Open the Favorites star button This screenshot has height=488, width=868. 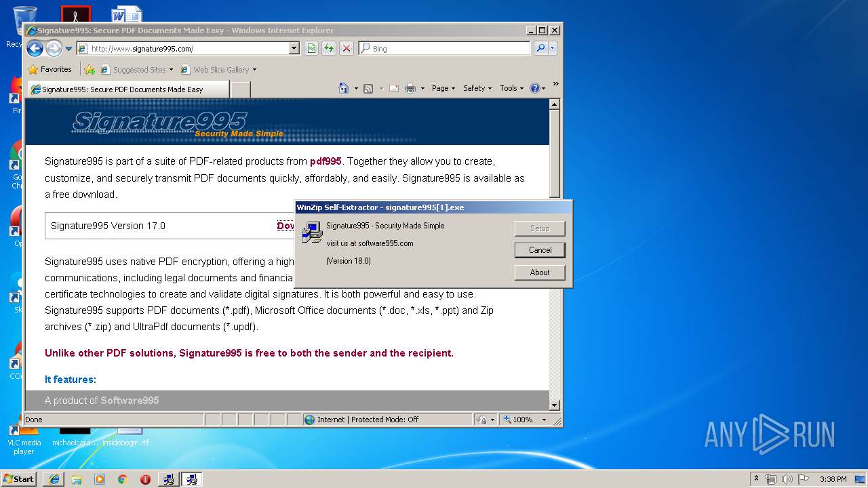point(50,69)
